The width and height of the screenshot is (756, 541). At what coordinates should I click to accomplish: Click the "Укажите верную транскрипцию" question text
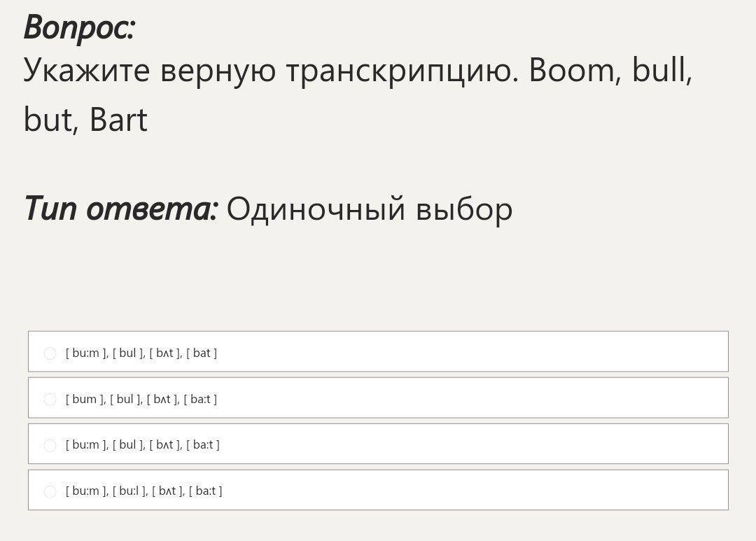pos(271,71)
